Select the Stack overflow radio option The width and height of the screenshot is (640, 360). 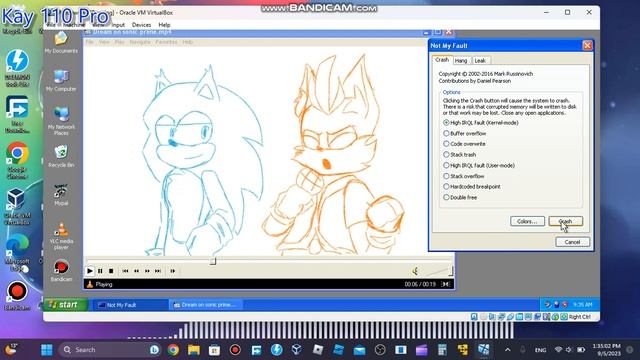coord(464,176)
